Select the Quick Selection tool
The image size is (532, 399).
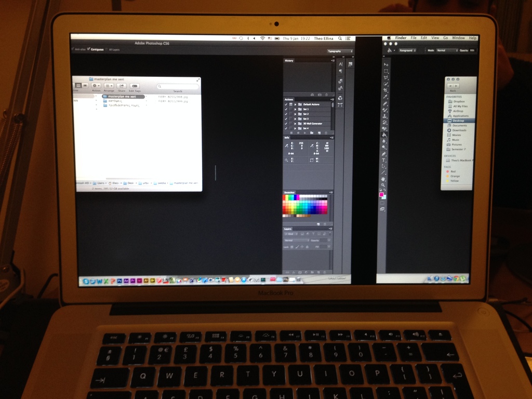(x=386, y=84)
